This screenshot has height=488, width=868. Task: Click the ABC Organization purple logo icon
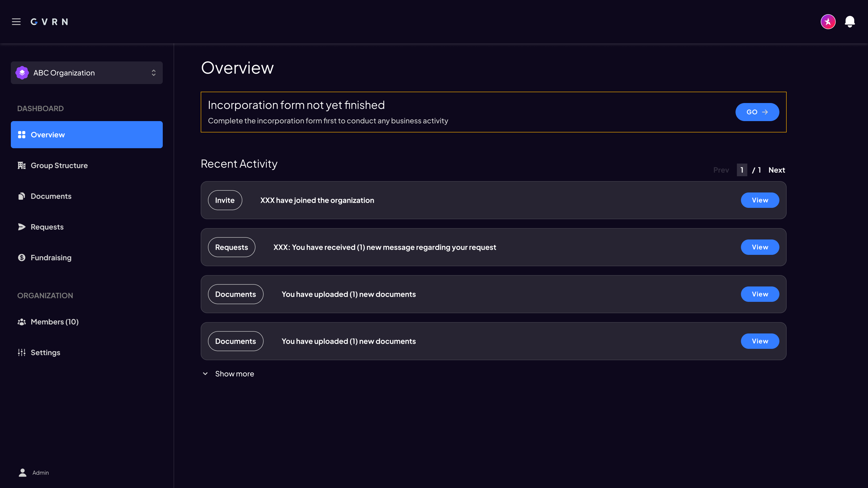(x=22, y=73)
